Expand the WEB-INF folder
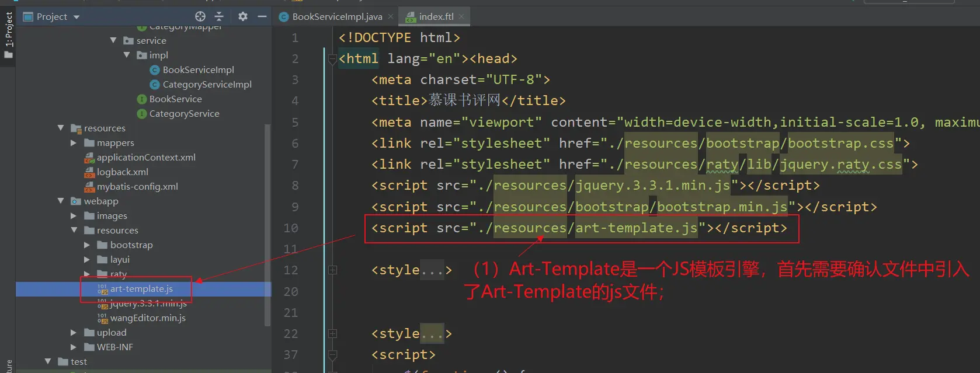 (x=74, y=347)
